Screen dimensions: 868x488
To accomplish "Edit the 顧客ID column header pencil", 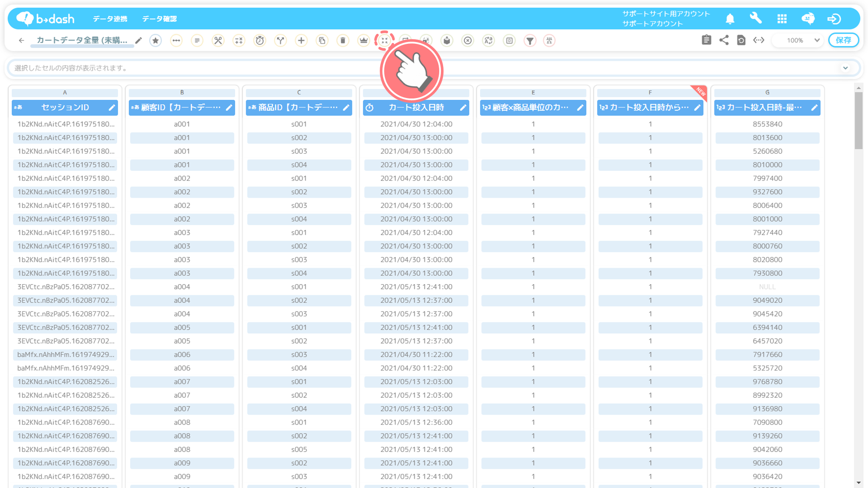I will click(x=229, y=108).
